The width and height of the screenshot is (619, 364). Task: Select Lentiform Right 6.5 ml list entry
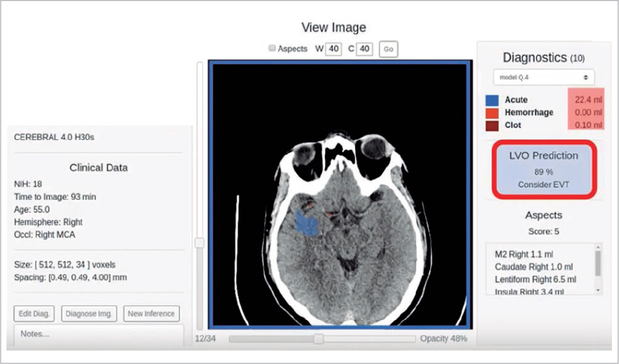[x=535, y=279]
